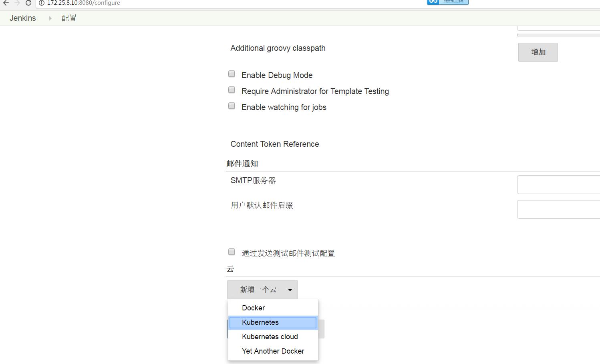Focus the SMTP服务器 input field

[558, 184]
